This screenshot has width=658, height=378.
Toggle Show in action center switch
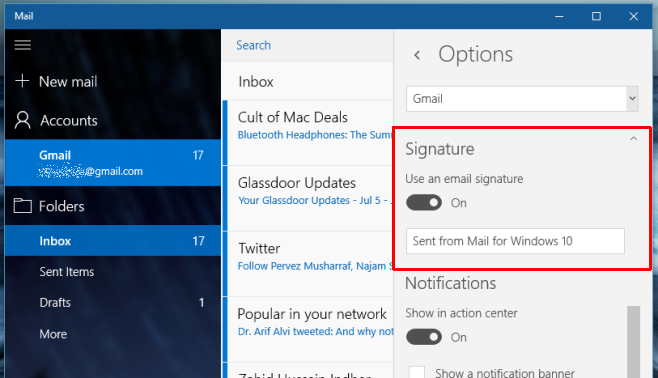[424, 337]
